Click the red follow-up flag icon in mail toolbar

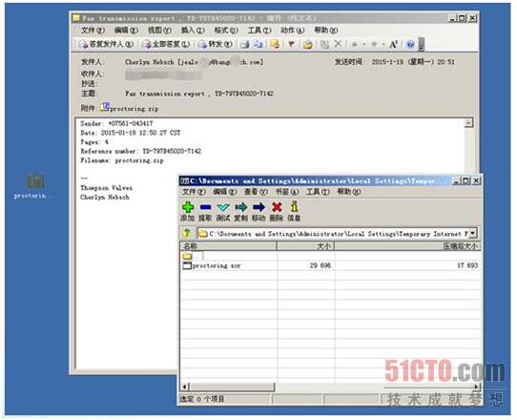(x=291, y=44)
